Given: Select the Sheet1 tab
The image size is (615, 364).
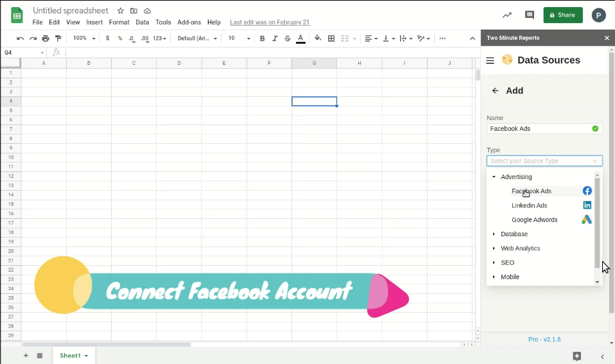Looking at the screenshot, I should 74,356.
